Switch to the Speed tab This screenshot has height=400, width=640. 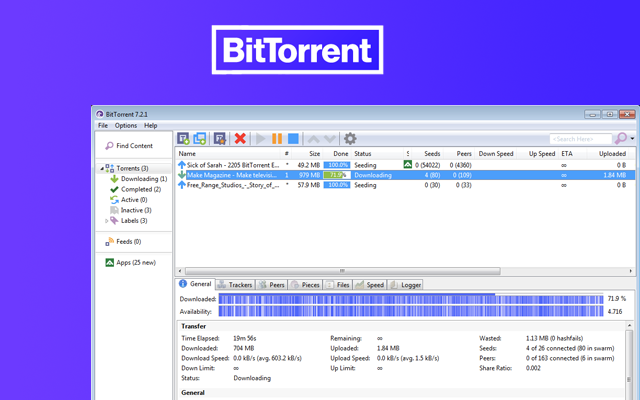(x=370, y=285)
